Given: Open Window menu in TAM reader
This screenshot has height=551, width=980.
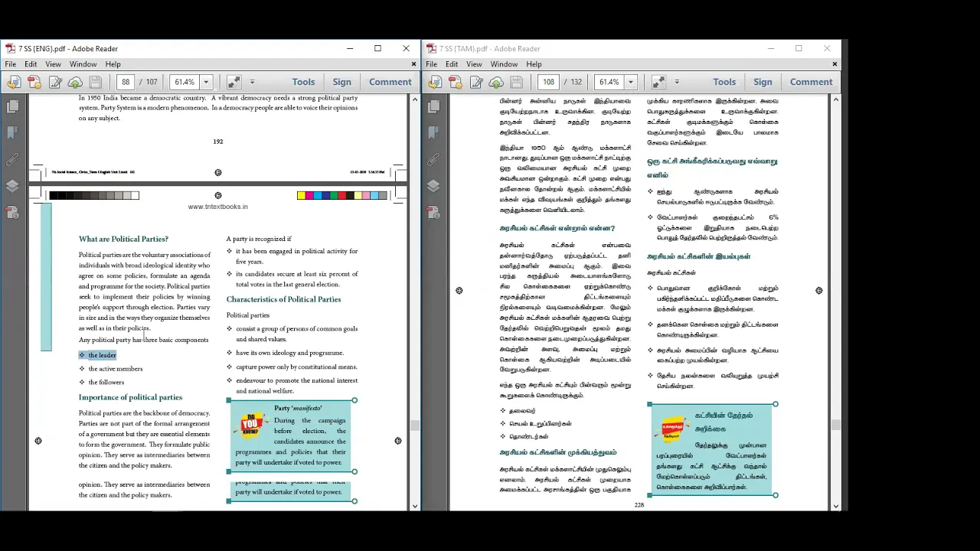Looking at the screenshot, I should tap(504, 64).
